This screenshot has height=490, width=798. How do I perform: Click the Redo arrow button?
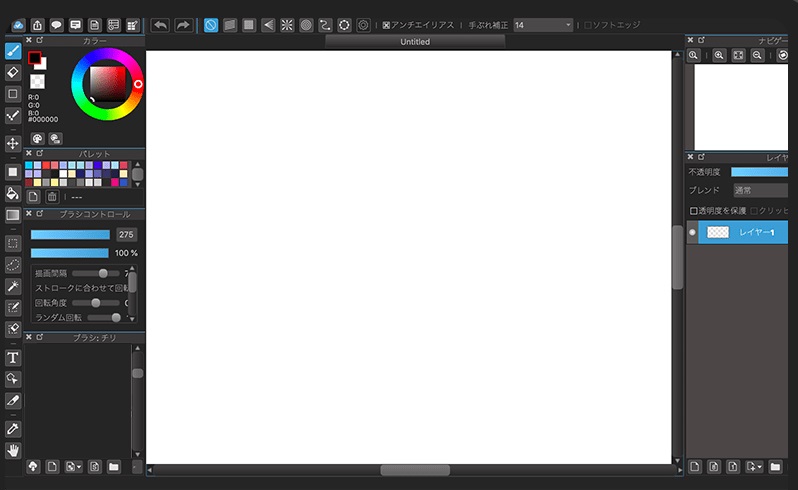pos(183,25)
